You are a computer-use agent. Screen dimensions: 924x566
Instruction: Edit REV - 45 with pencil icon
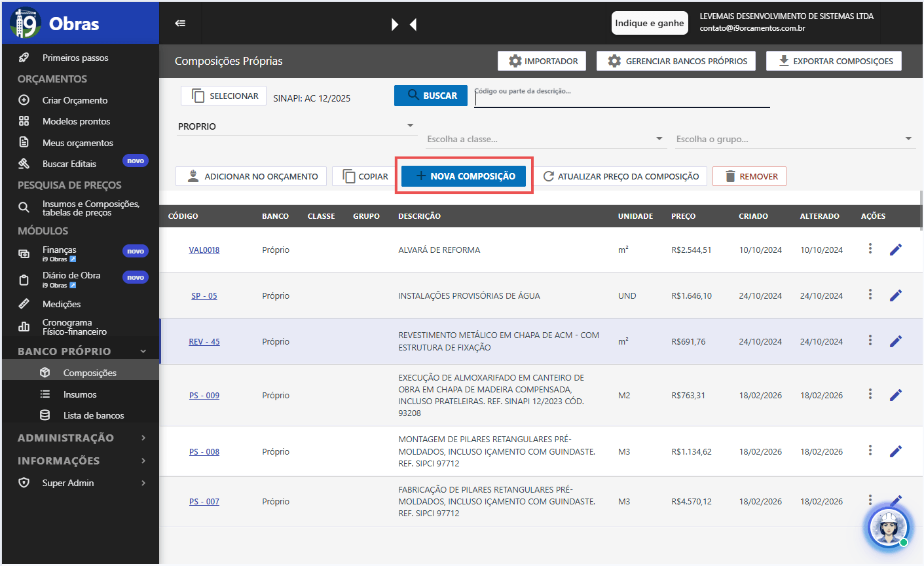pos(896,341)
